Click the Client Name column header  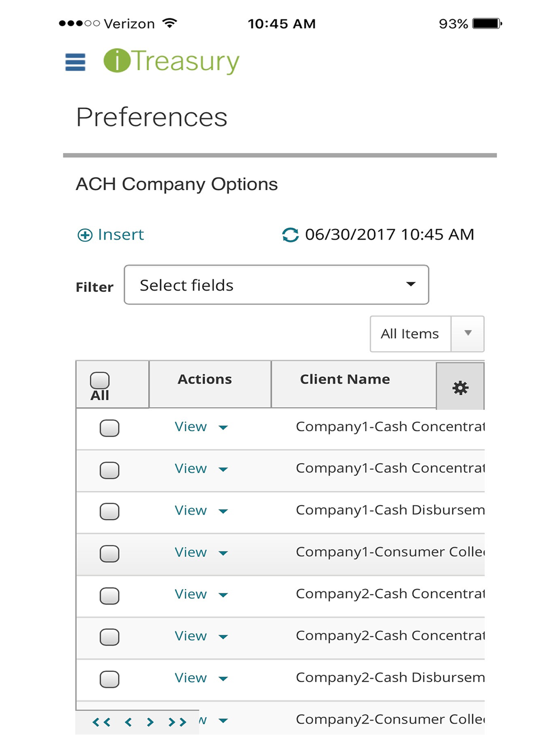click(x=345, y=380)
